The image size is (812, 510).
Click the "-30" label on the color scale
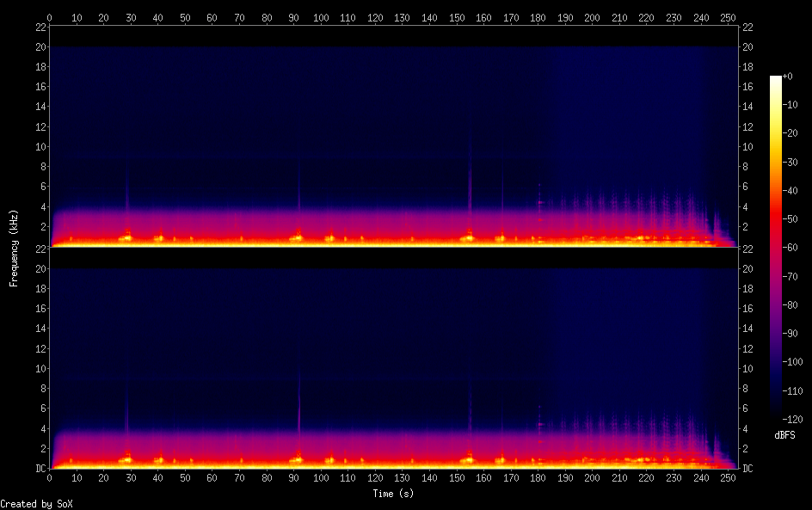tap(792, 162)
